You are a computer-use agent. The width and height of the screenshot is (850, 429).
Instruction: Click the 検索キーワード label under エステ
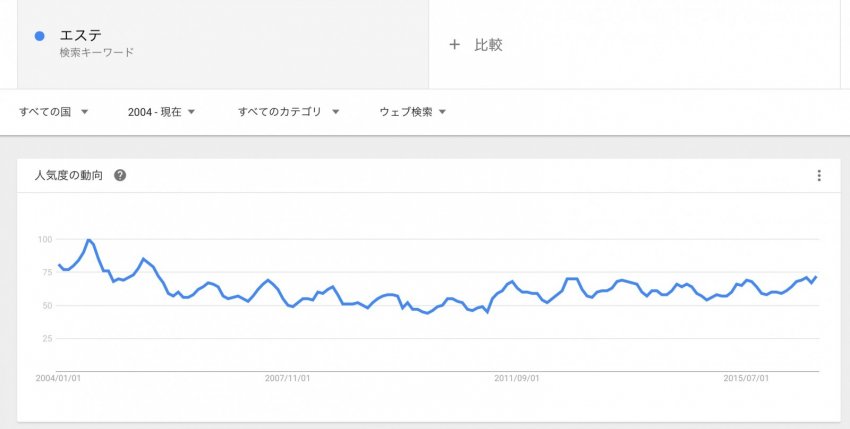96,53
